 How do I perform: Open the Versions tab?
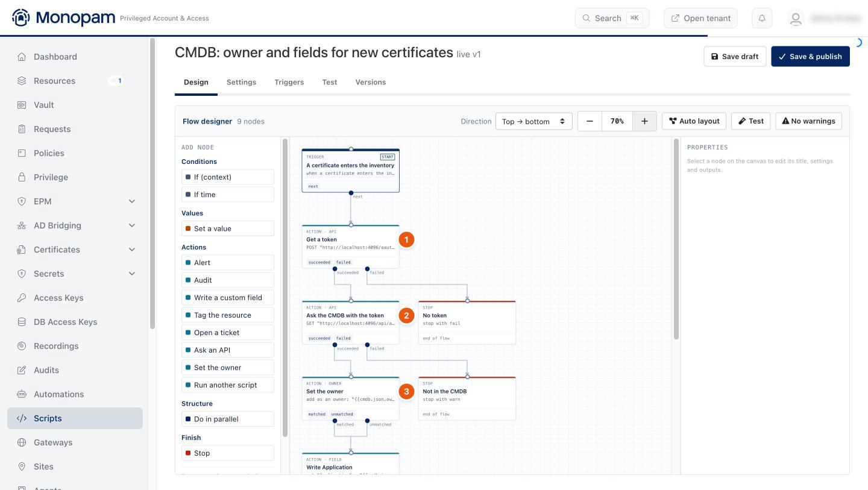(370, 82)
